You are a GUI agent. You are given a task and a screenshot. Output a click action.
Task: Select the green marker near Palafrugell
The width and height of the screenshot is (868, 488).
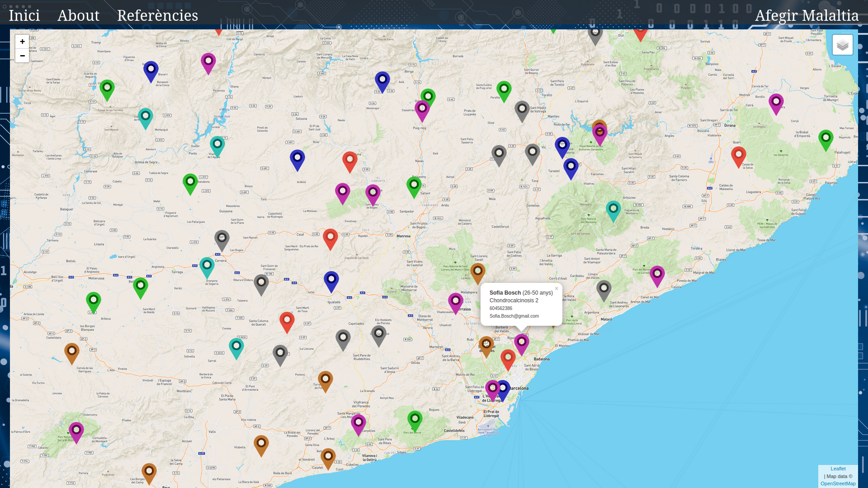point(826,139)
